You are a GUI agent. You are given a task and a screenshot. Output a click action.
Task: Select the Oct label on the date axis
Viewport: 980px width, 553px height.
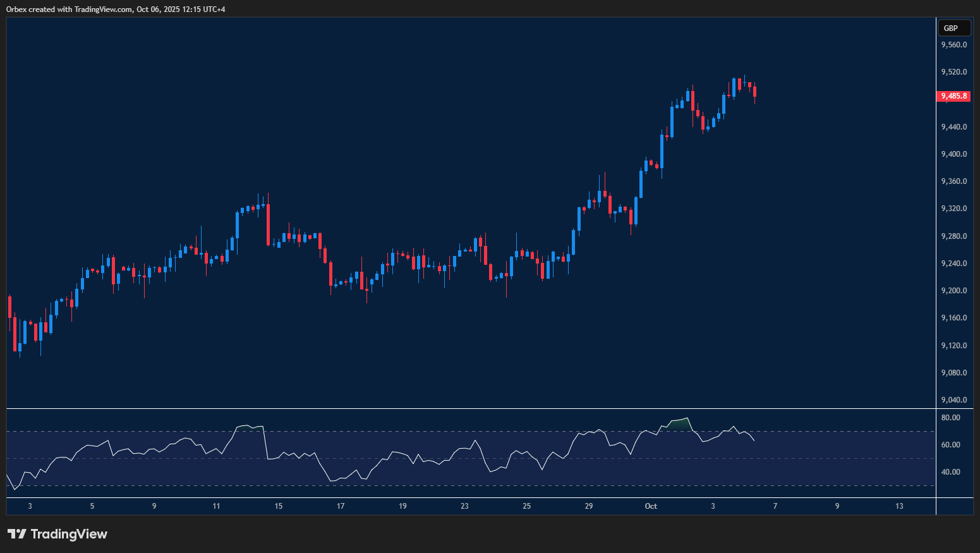[x=651, y=506]
